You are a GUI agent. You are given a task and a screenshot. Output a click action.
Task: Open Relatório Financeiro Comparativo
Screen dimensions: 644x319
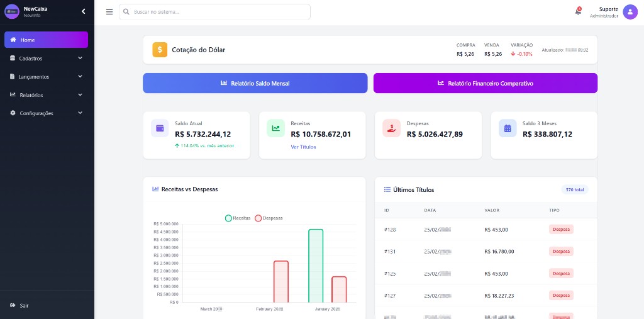pyautogui.click(x=485, y=83)
